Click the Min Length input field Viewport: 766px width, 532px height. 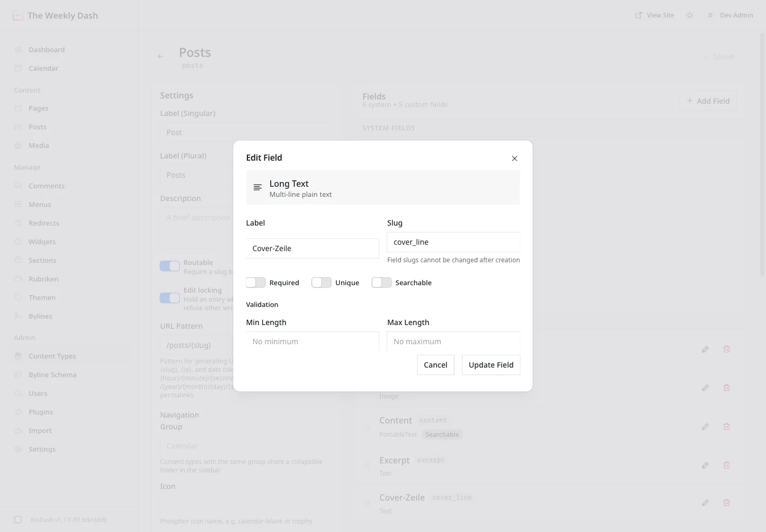[x=312, y=342]
